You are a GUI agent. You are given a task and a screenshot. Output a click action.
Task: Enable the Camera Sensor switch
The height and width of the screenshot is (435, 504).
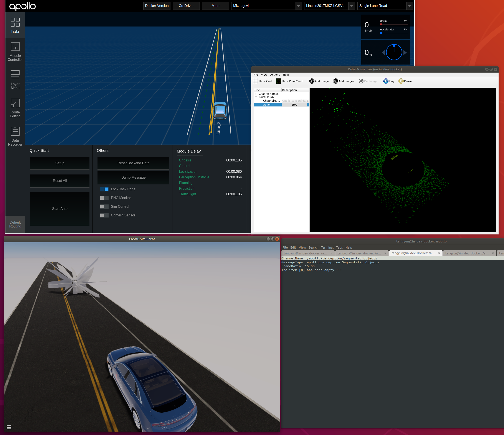pos(104,215)
